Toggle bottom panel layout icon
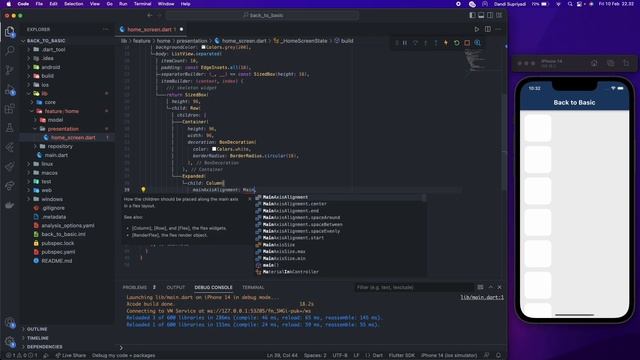The width and height of the screenshot is (640, 360). coord(481,15)
